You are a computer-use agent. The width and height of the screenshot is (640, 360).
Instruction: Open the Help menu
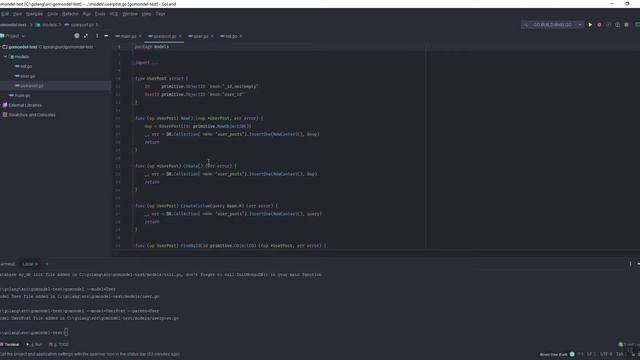pyautogui.click(x=147, y=14)
